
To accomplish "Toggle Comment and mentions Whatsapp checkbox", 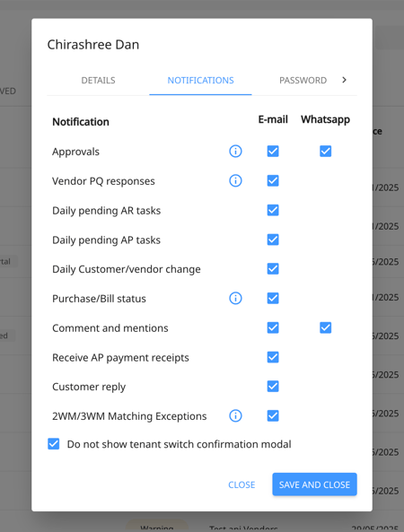I will coord(325,327).
